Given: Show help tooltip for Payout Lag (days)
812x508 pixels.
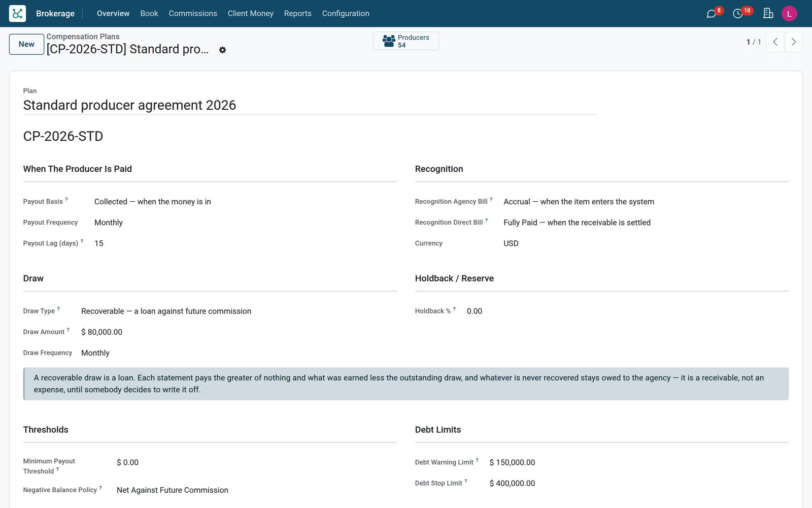Looking at the screenshot, I should [82, 241].
